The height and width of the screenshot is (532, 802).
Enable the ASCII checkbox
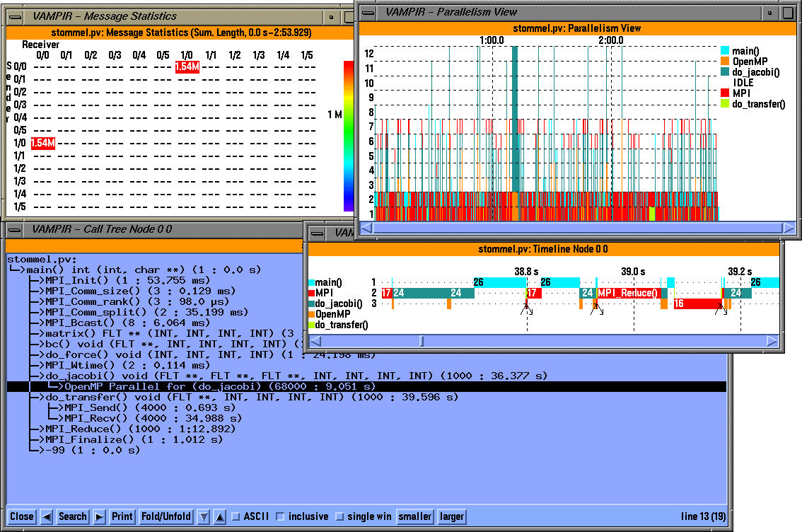tap(236, 516)
